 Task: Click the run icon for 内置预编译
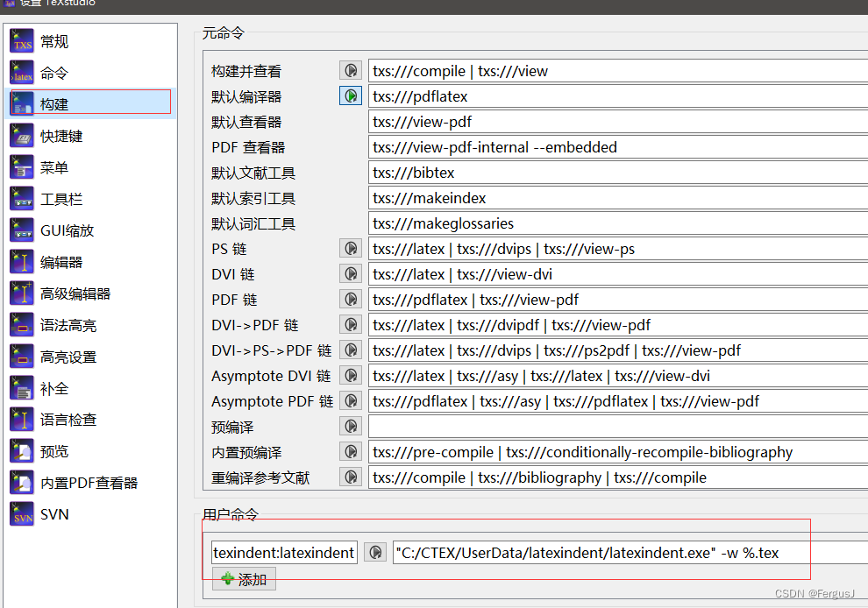(x=351, y=452)
